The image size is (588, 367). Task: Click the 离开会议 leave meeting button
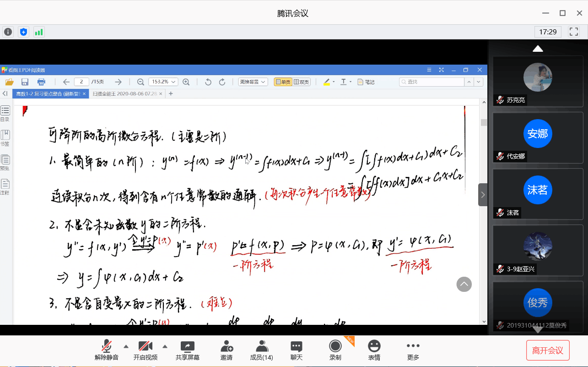point(548,351)
